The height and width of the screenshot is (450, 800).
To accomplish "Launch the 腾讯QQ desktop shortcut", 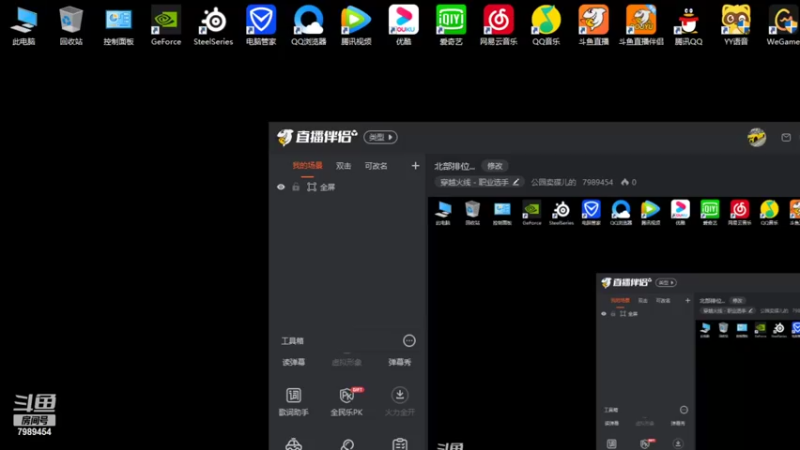I will pyautogui.click(x=689, y=26).
